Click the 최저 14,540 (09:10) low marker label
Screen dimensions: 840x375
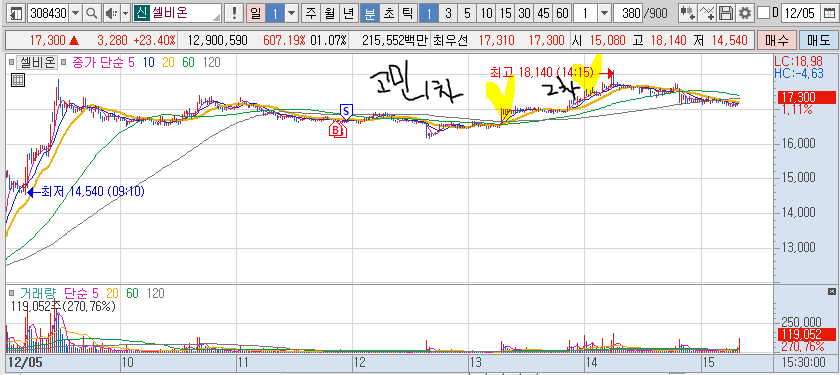(x=93, y=191)
